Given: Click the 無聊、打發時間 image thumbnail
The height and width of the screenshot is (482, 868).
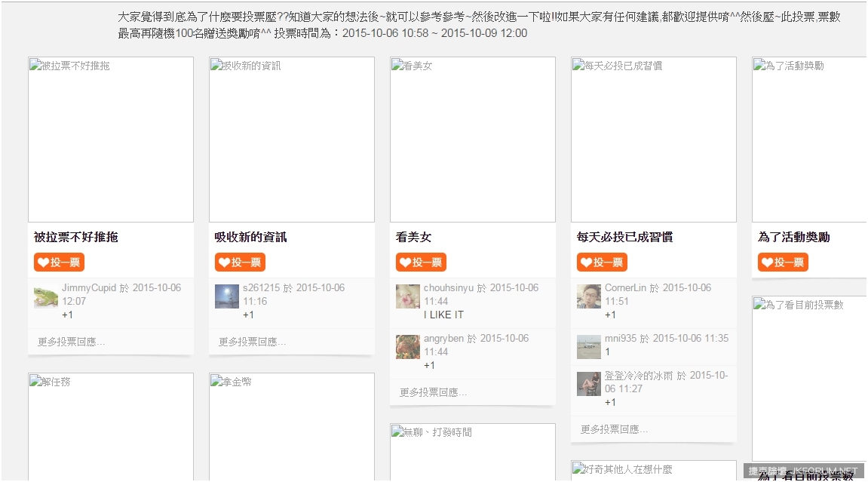Looking at the screenshot, I should (473, 453).
